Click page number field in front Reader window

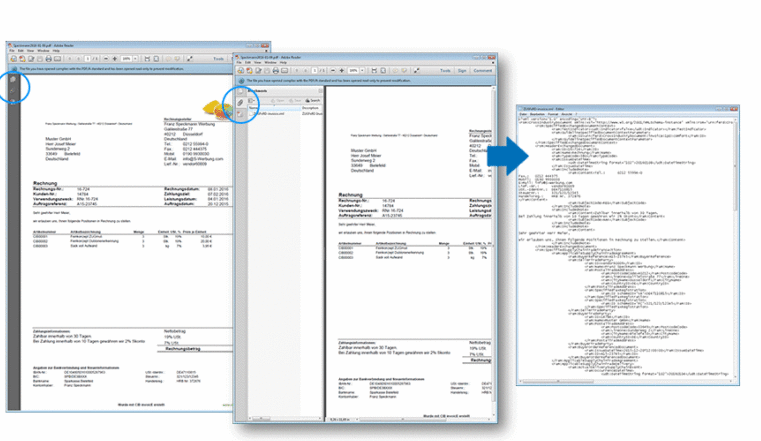coord(314,70)
